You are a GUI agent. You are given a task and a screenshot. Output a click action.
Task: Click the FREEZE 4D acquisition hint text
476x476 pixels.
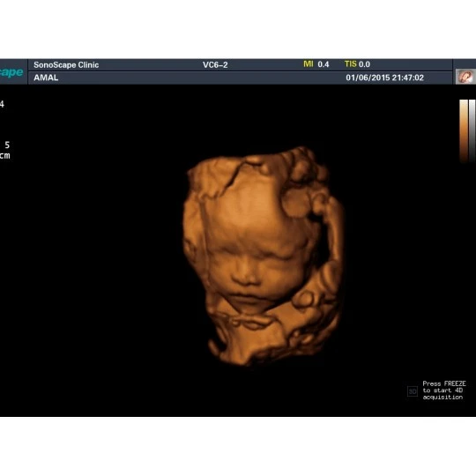[443, 390]
